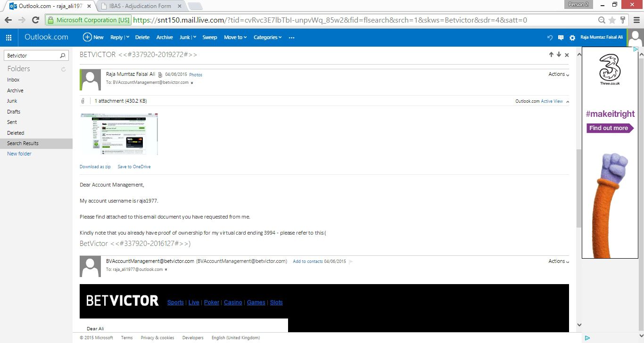Viewport: 644px width, 343px height.
Task: Open the messaging chat icon
Action: [561, 37]
